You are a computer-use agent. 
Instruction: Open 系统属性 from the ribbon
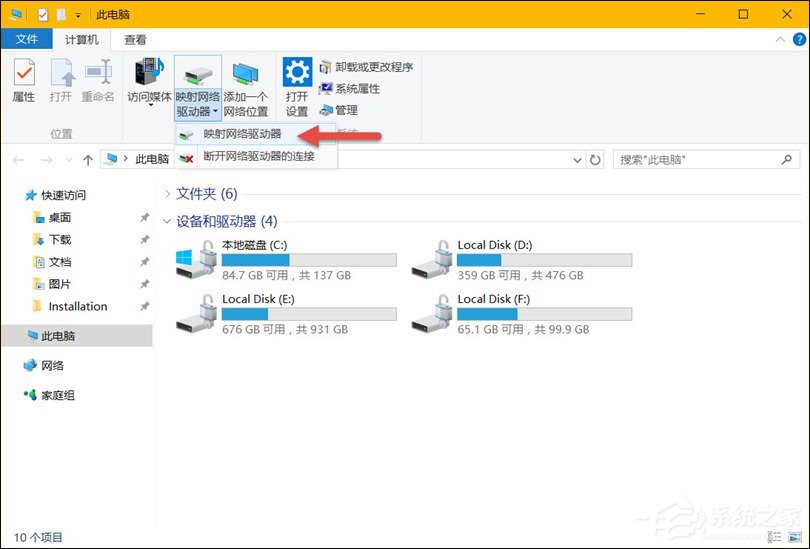click(350, 89)
